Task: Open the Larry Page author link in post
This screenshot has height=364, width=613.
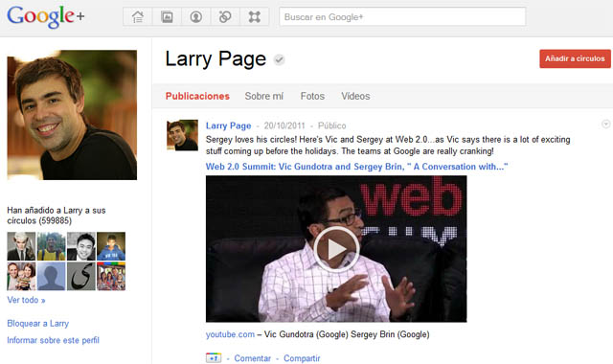Action: pyautogui.click(x=228, y=125)
